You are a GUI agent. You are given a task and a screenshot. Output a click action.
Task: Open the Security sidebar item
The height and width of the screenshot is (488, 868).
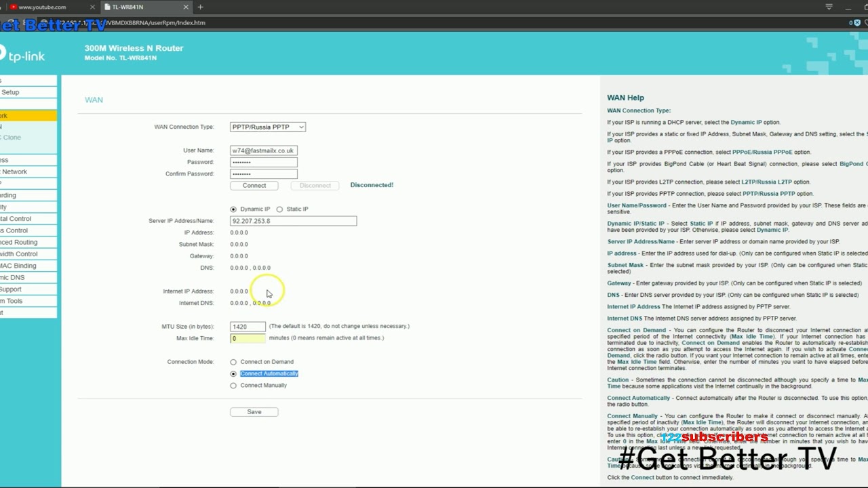pyautogui.click(x=28, y=207)
